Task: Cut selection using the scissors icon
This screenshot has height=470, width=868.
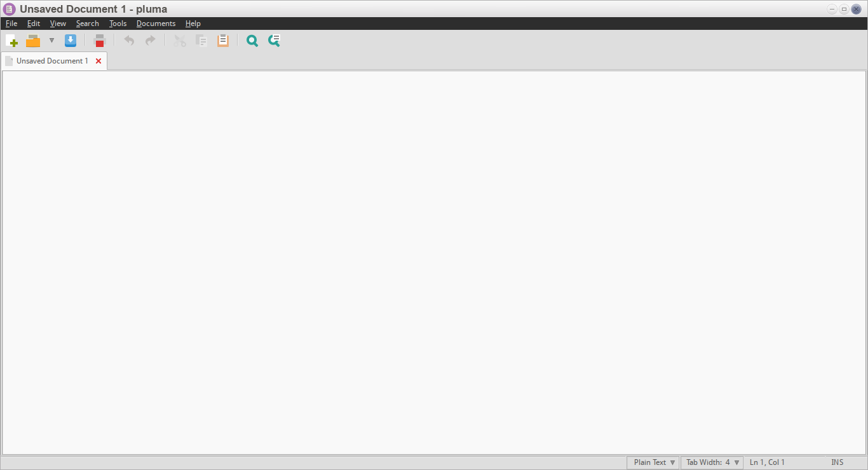Action: coord(180,41)
